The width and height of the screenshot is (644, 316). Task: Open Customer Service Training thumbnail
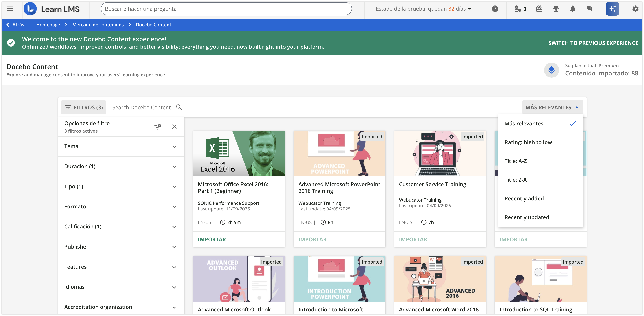point(440,153)
